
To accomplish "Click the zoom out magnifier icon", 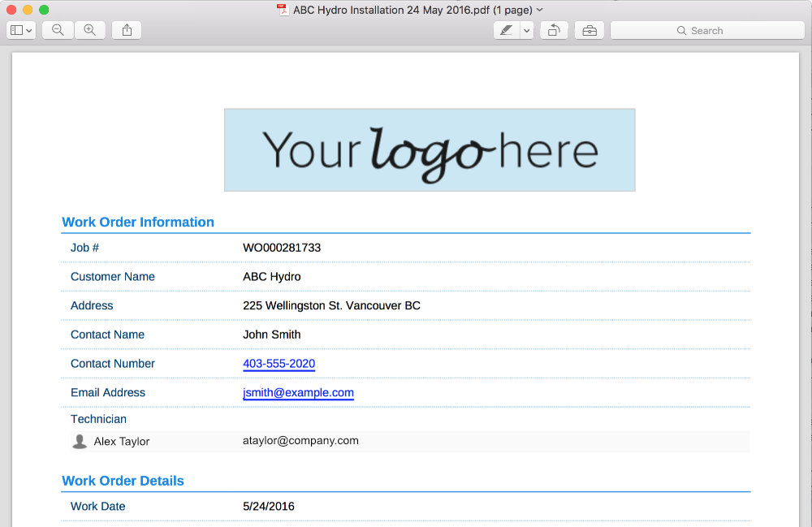I will (x=58, y=31).
